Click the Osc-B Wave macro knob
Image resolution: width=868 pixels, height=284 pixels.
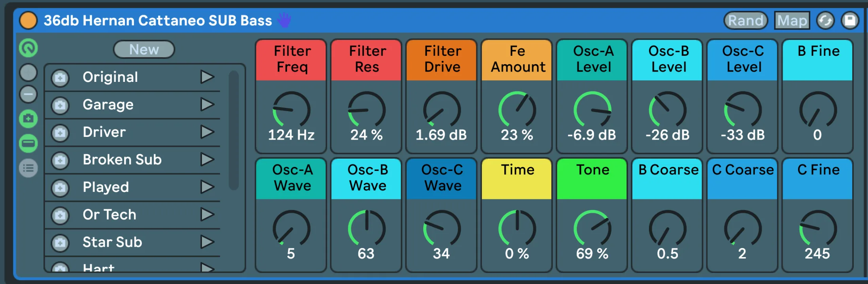click(x=366, y=229)
